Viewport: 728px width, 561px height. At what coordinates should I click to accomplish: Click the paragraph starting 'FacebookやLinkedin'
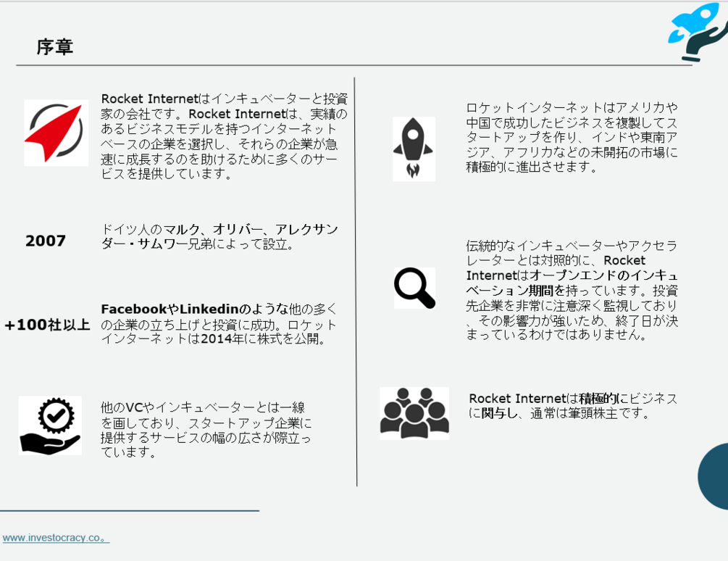tap(219, 324)
